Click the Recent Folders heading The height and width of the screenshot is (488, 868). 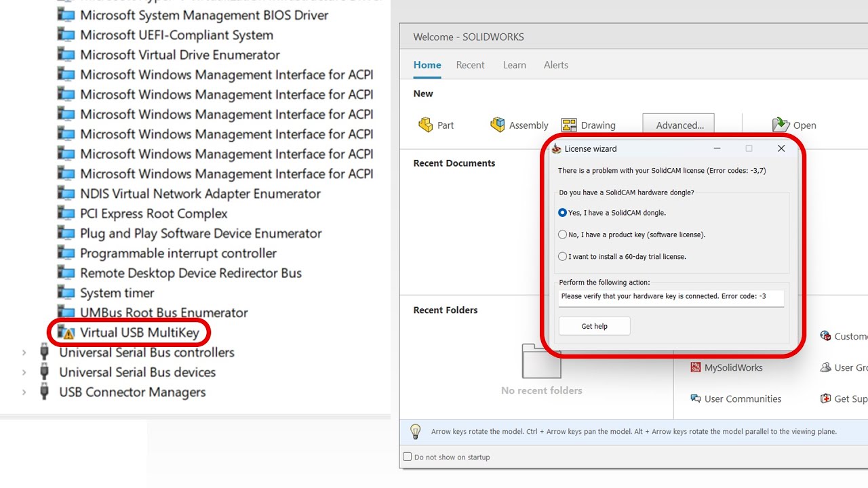pos(446,310)
